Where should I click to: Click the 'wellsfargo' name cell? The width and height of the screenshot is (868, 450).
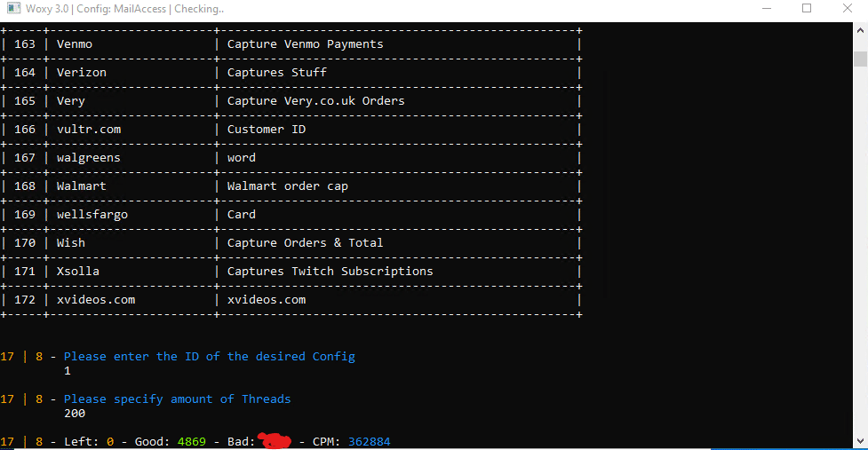pyautogui.click(x=92, y=215)
